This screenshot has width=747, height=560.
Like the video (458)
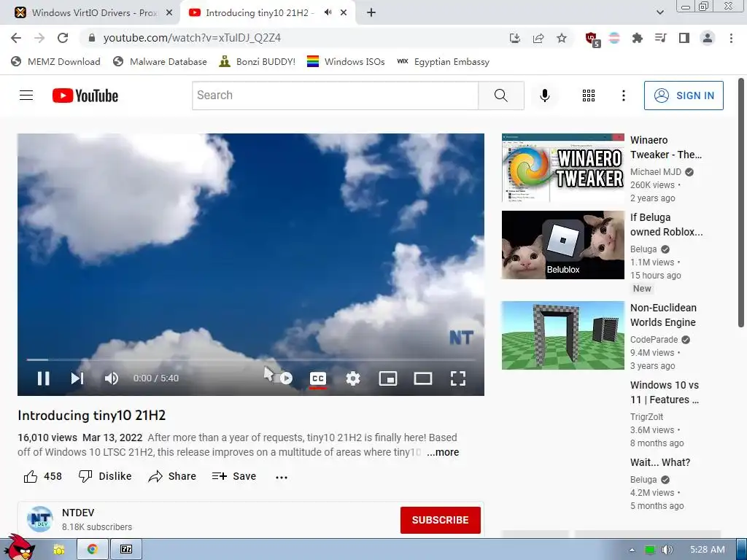click(x=43, y=476)
